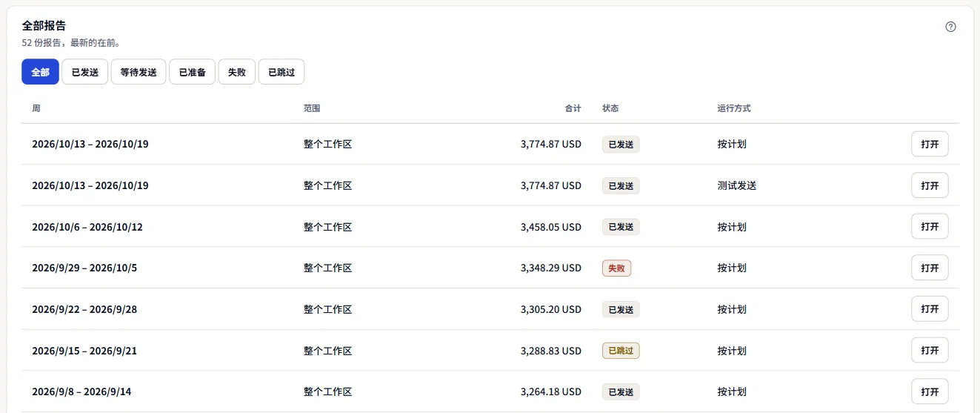Viewport: 980px width, 413px height.
Task: Open the 2026/10/6 – 2026/10/12 report
Action: pyautogui.click(x=930, y=227)
